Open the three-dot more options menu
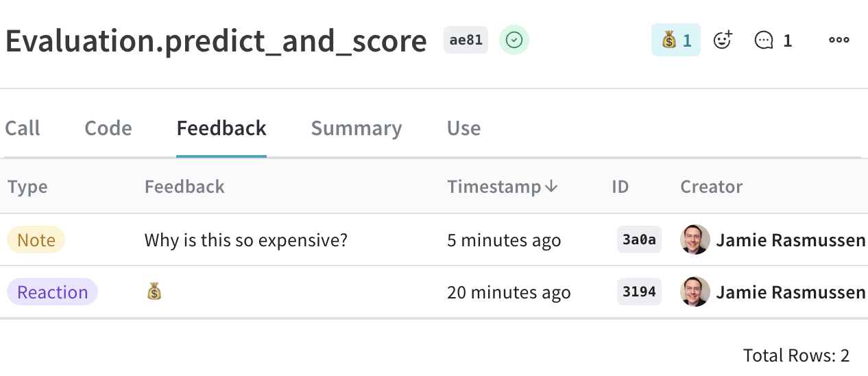 click(x=839, y=40)
